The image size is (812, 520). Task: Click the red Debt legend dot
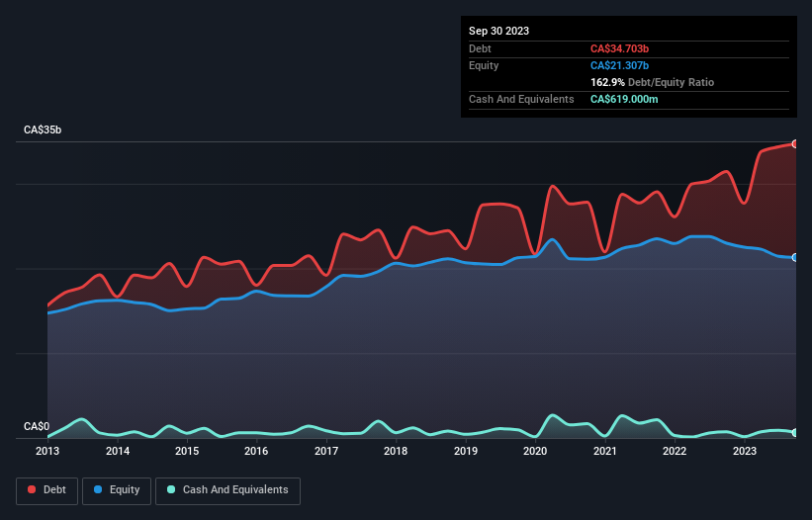(x=32, y=489)
